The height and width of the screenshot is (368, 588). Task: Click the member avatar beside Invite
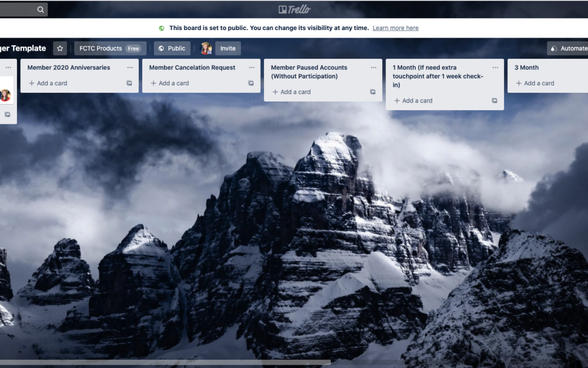206,49
